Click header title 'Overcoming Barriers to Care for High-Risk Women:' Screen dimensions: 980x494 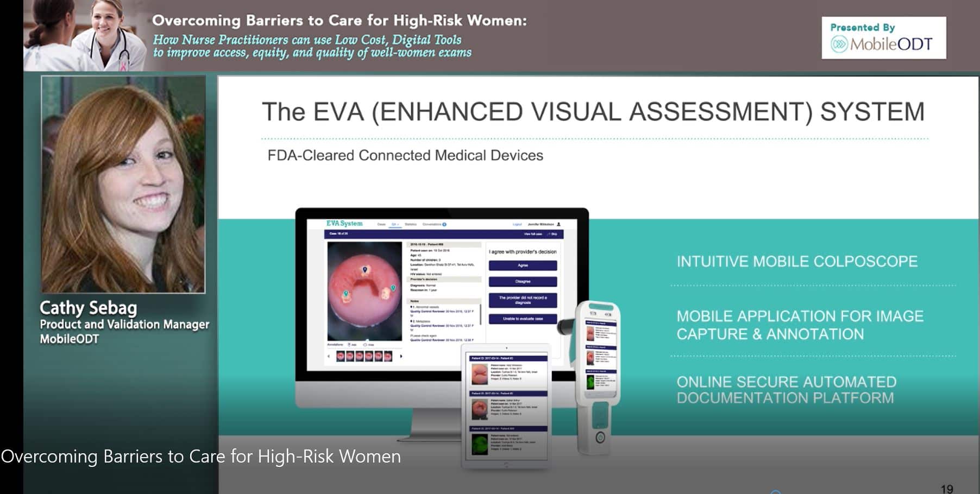(340, 21)
